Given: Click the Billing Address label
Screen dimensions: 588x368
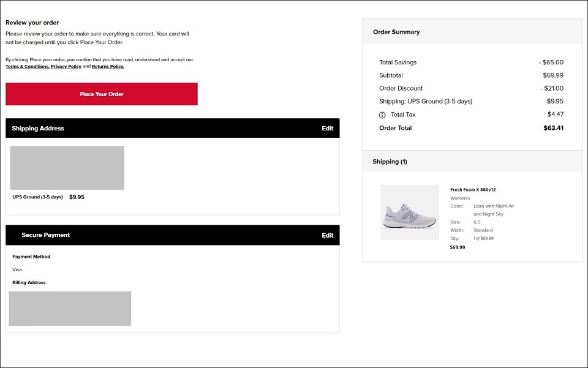Looking at the screenshot, I should 29,282.
